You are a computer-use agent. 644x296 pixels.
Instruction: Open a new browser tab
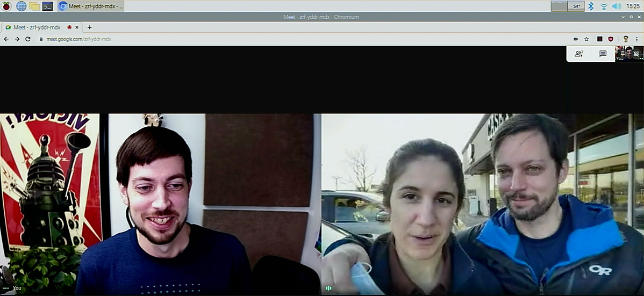[x=90, y=27]
